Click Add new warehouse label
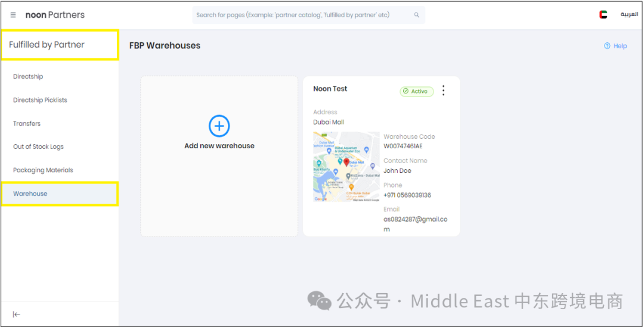 coord(219,146)
